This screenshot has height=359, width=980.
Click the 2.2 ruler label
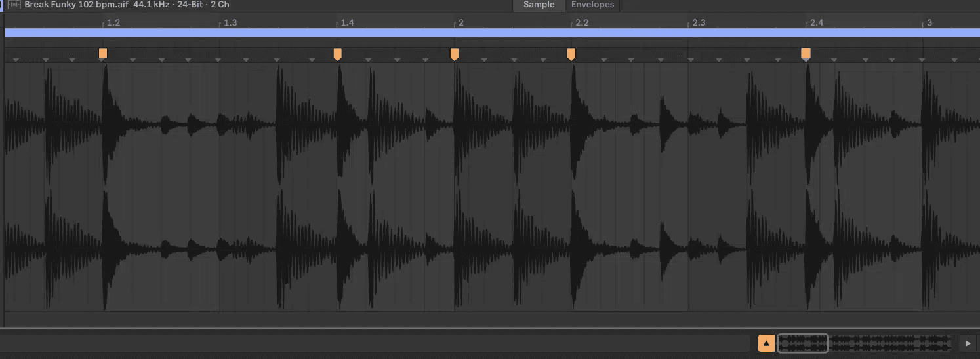pos(582,23)
